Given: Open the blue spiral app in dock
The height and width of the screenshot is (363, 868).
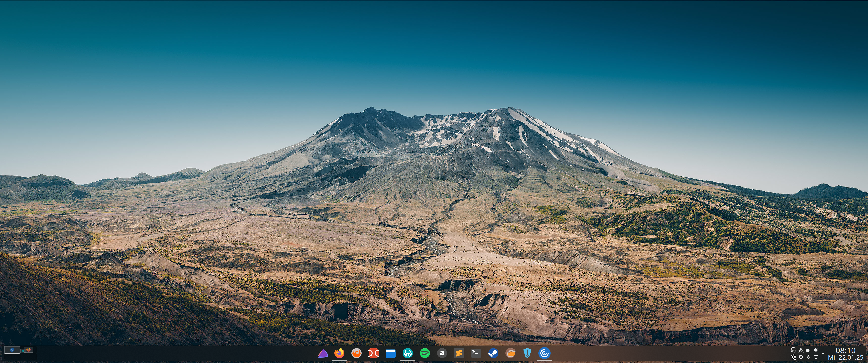Looking at the screenshot, I should point(545,353).
